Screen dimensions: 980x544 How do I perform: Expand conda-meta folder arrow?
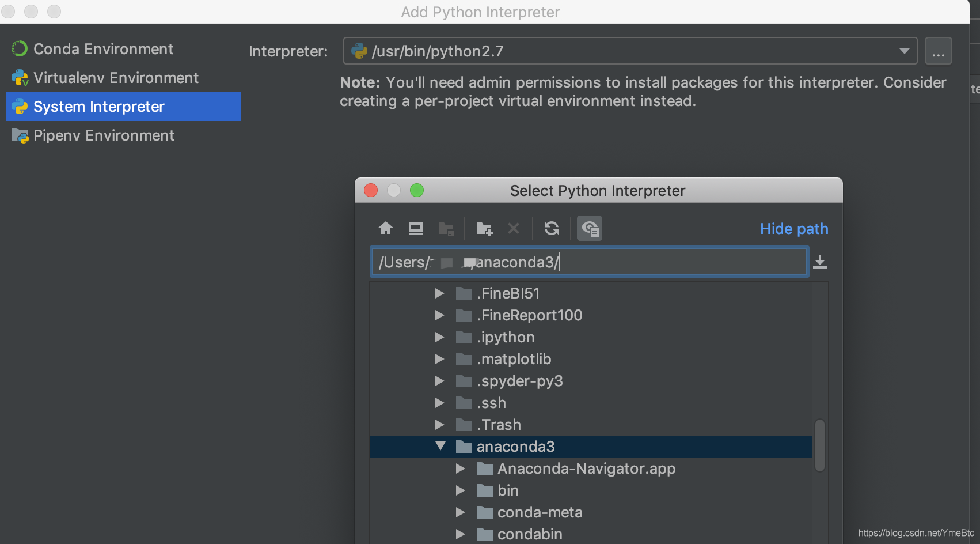coord(460,512)
